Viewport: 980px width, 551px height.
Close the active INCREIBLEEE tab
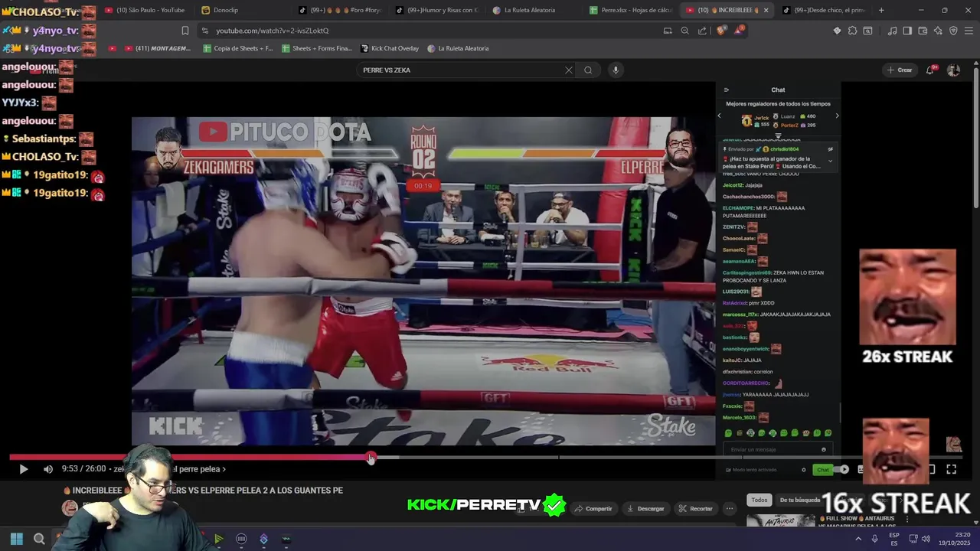[x=766, y=10]
